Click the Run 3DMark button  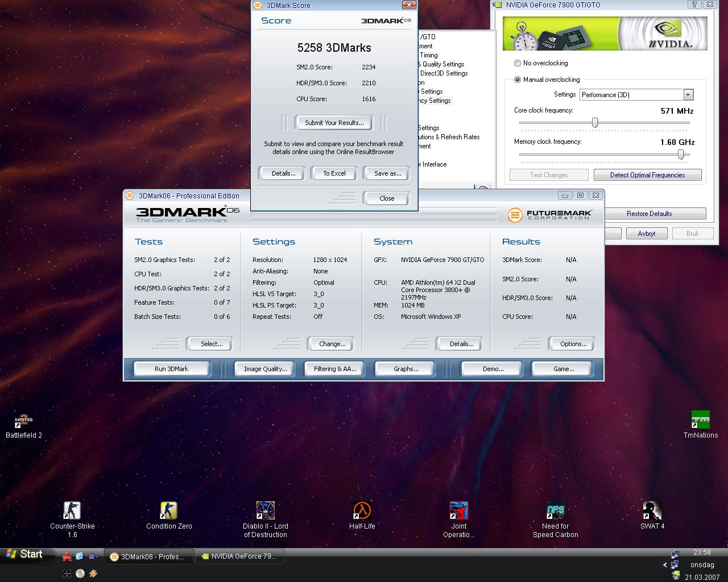pos(171,369)
